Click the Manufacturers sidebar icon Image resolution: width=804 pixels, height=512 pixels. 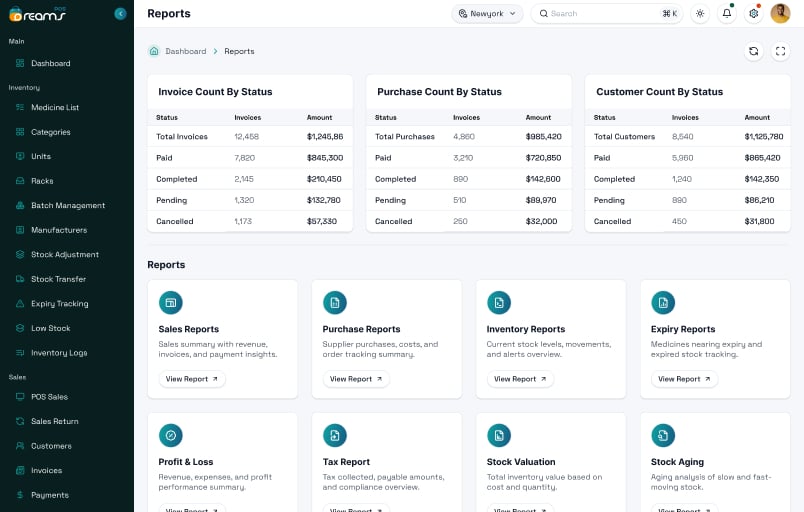(x=20, y=230)
